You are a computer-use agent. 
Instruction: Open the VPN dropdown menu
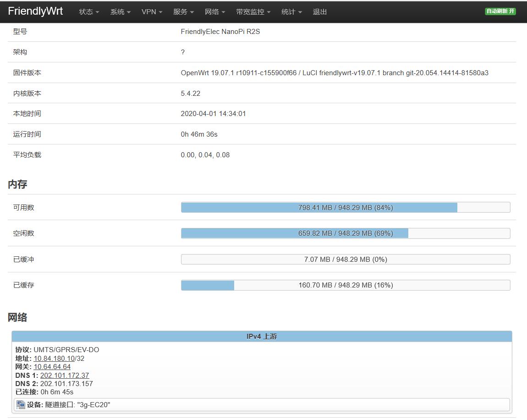pyautogui.click(x=151, y=12)
